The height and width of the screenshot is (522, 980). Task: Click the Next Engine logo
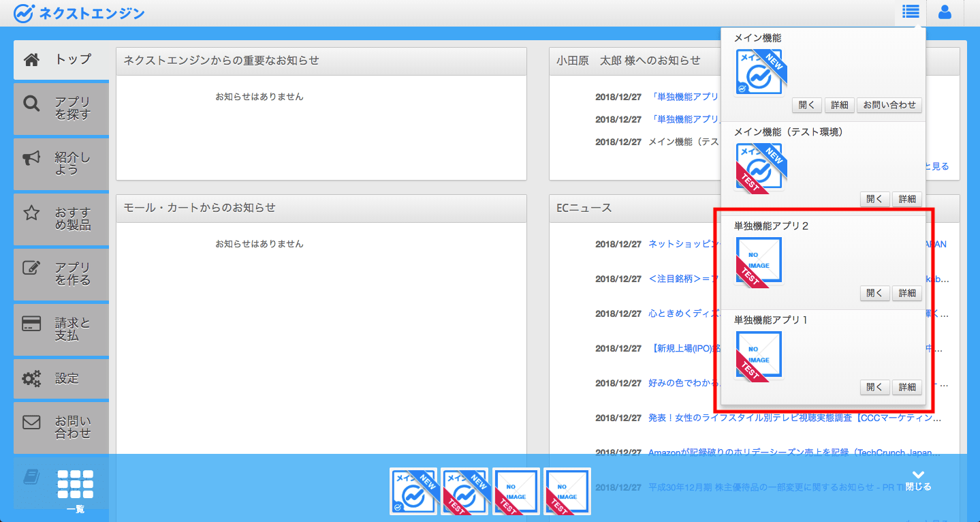tap(79, 12)
